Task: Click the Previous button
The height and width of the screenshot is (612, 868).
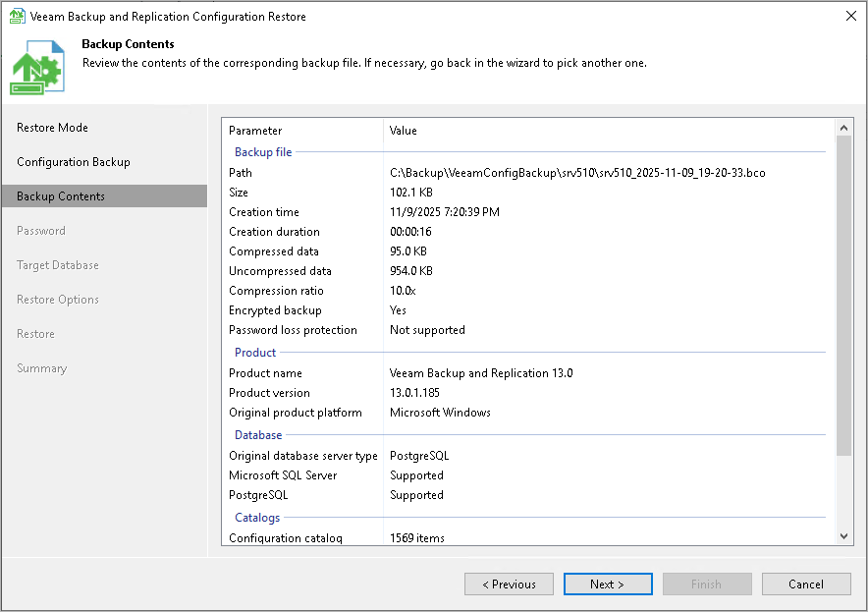Action: coord(509,584)
